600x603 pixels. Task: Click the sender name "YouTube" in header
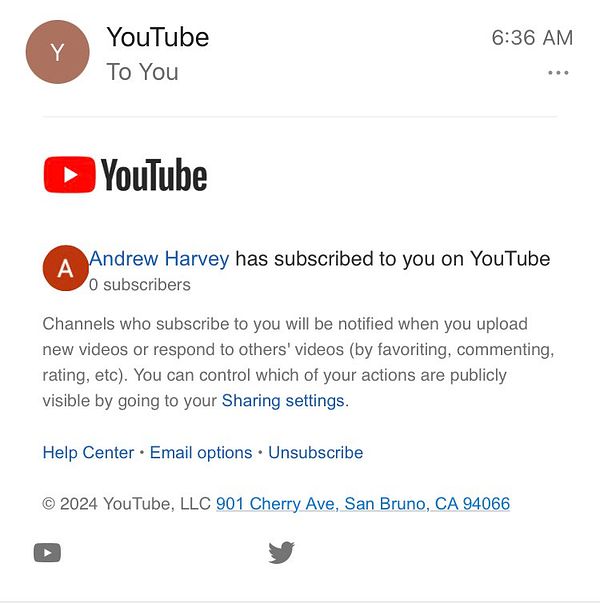click(x=158, y=37)
